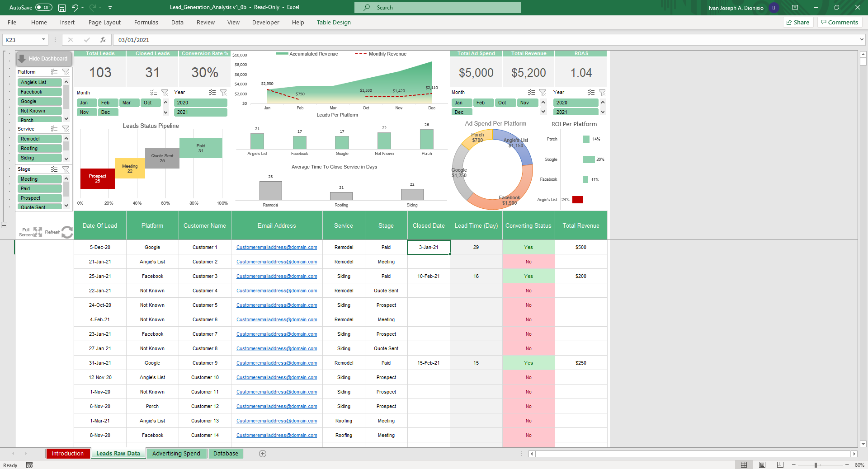This screenshot has height=469, width=868.
Task: Switch to the Advertising Spend sheet tab
Action: coord(176,454)
